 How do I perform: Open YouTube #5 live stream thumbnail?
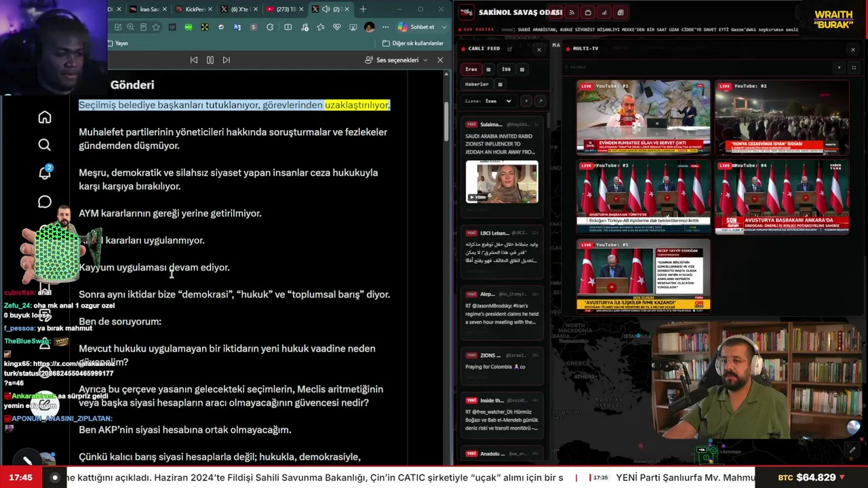(x=644, y=275)
